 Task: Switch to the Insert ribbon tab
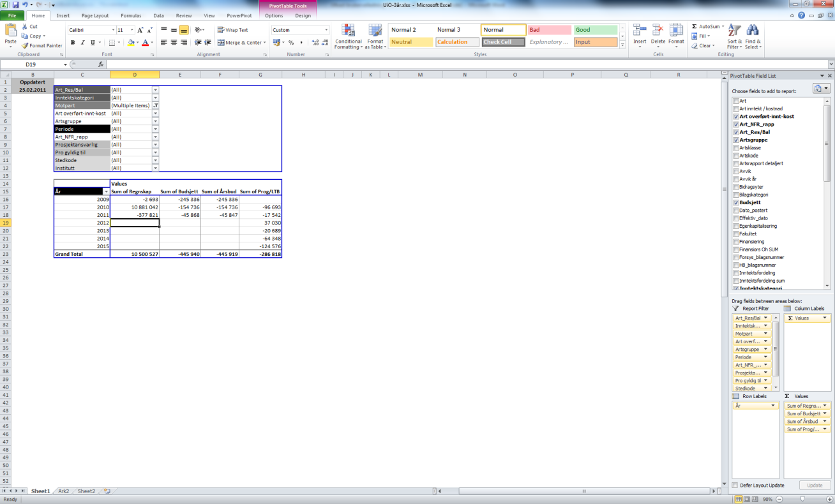click(x=63, y=15)
